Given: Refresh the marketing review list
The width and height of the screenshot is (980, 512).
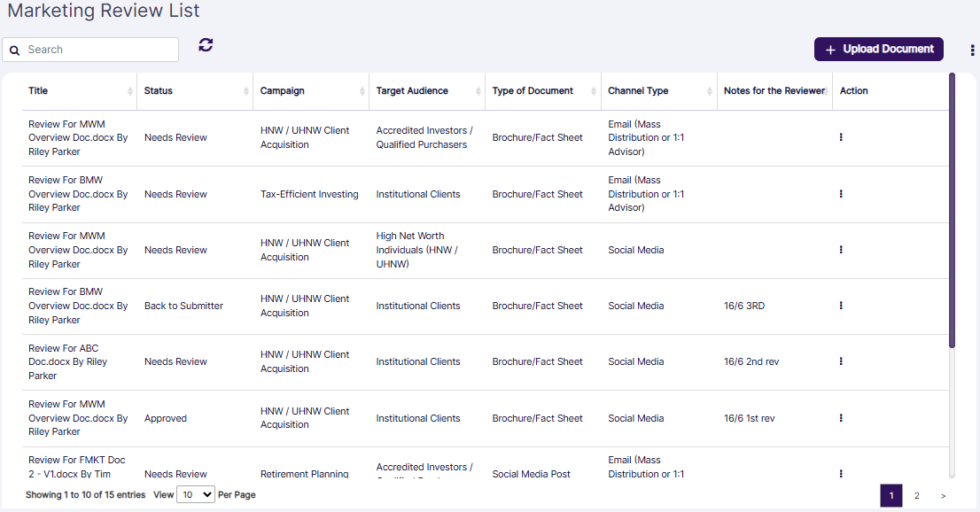Looking at the screenshot, I should [x=206, y=44].
